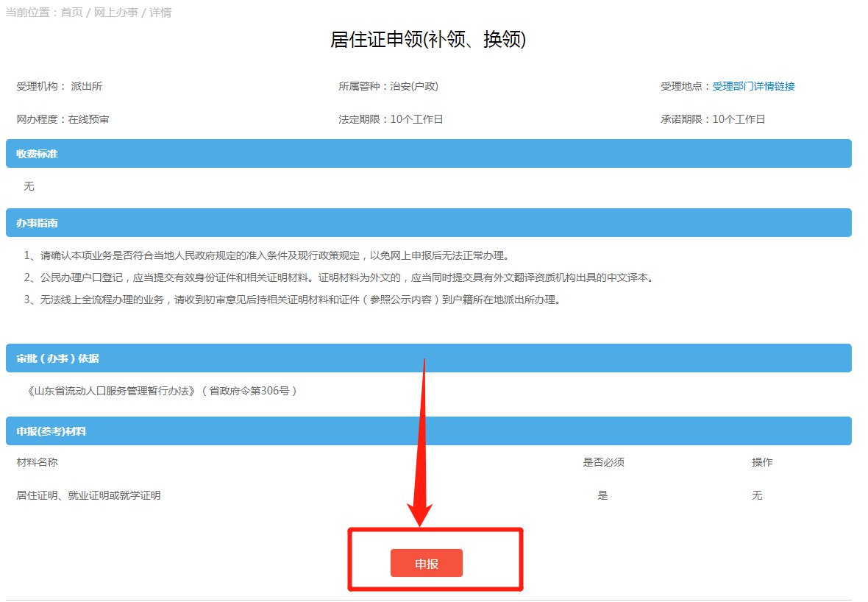The image size is (868, 602).
Task: Click the 操作 column header
Action: [762, 462]
